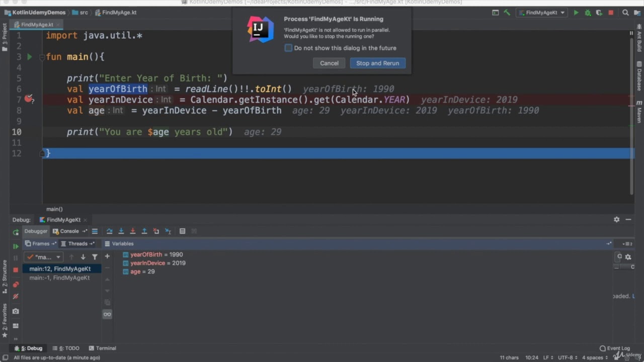
Task: Switch to the Console tab
Action: point(69,231)
